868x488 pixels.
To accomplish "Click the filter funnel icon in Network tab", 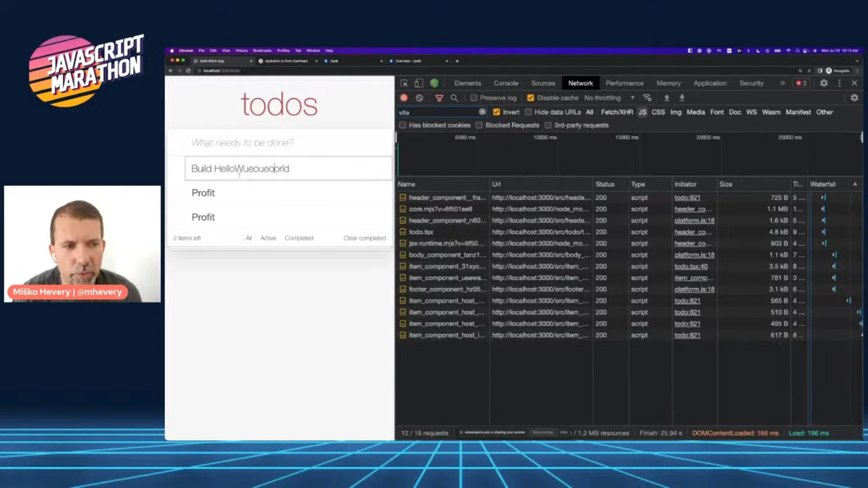I will [x=438, y=98].
